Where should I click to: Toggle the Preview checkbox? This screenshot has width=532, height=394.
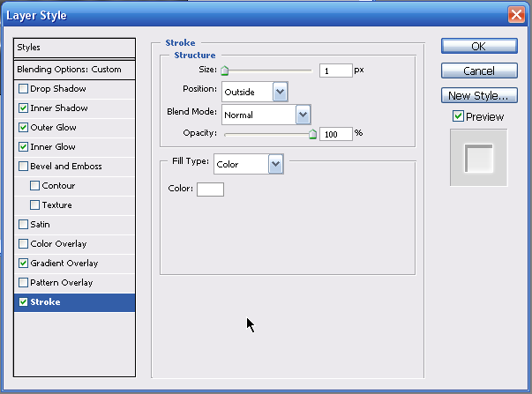pos(458,116)
